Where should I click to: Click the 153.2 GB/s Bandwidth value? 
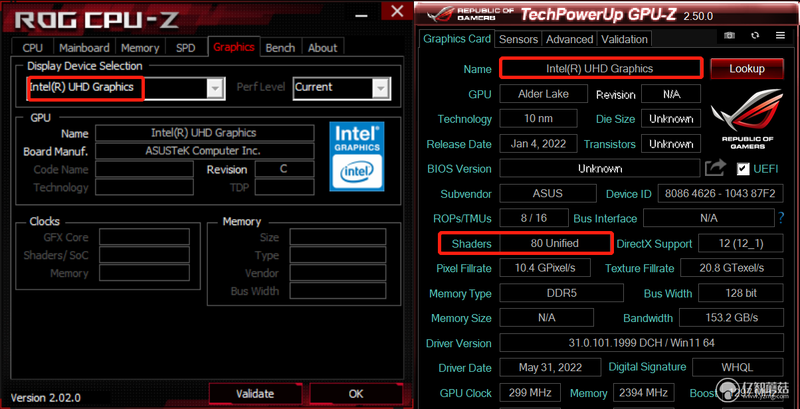coord(732,318)
